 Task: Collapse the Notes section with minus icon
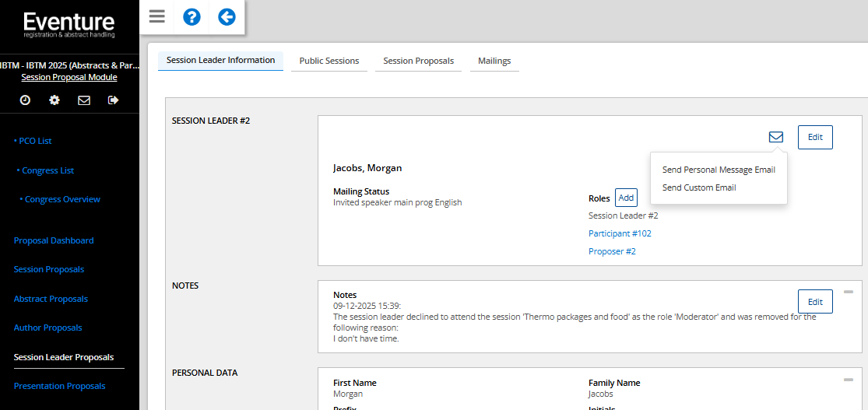[848, 292]
